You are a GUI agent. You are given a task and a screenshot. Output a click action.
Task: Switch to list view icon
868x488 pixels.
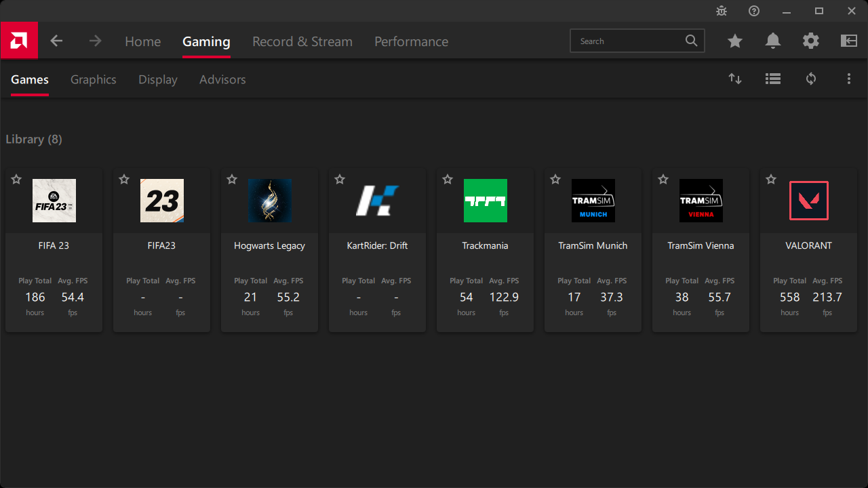pyautogui.click(x=773, y=79)
